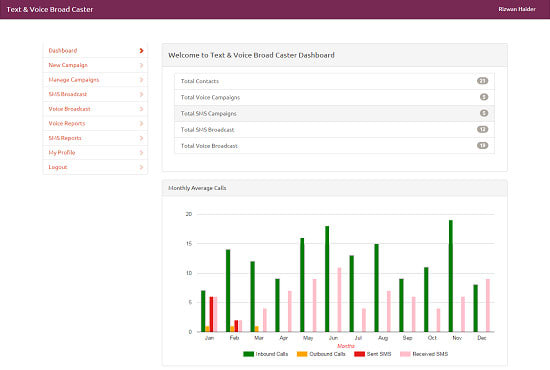550x370 pixels.
Task: Toggle the Sent SMS red legend swatch
Action: click(360, 354)
